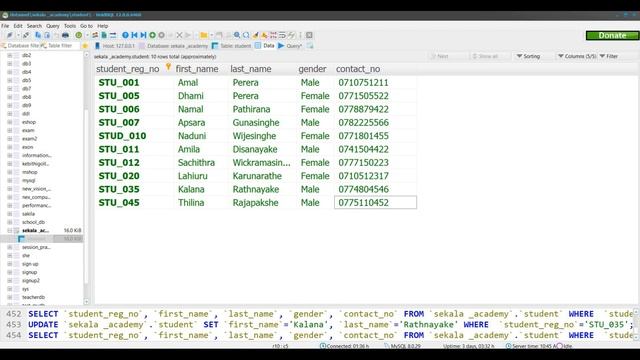The image size is (640, 360).
Task: Select the Wijesinghe last name cell
Action: [x=254, y=136]
